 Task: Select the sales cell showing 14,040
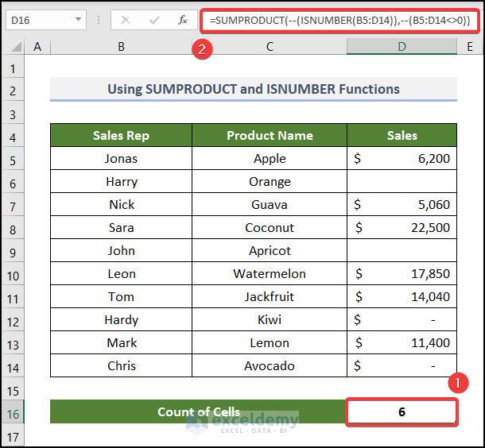[402, 296]
